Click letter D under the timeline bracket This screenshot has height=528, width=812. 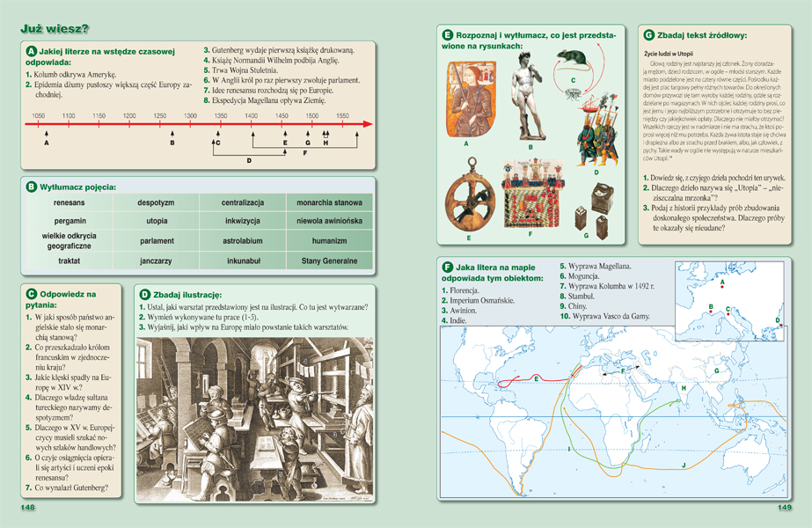249,161
